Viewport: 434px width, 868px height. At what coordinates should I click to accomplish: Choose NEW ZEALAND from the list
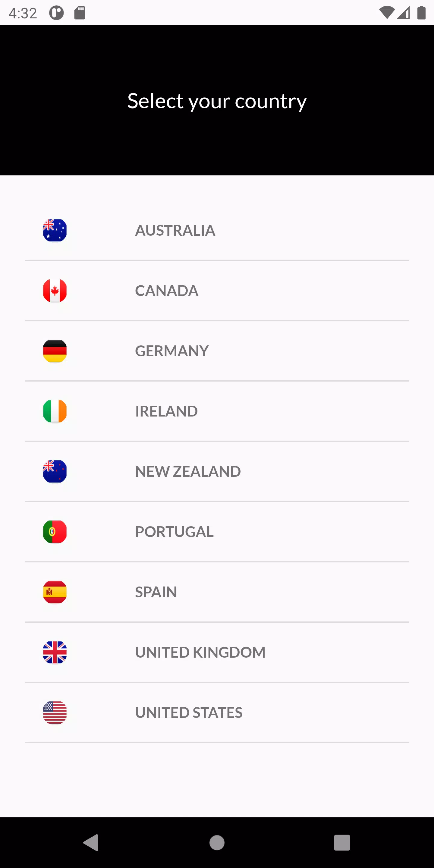pos(188,471)
